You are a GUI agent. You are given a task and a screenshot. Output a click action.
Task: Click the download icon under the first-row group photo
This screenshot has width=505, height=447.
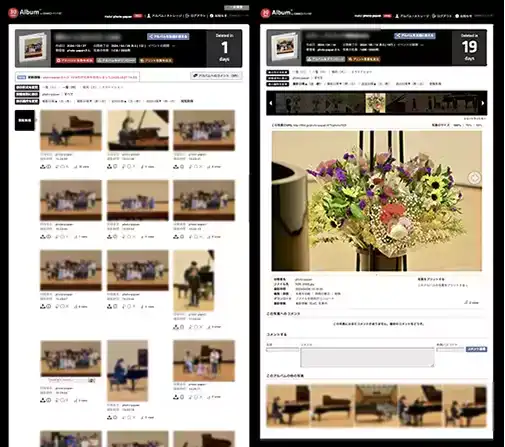point(176,167)
